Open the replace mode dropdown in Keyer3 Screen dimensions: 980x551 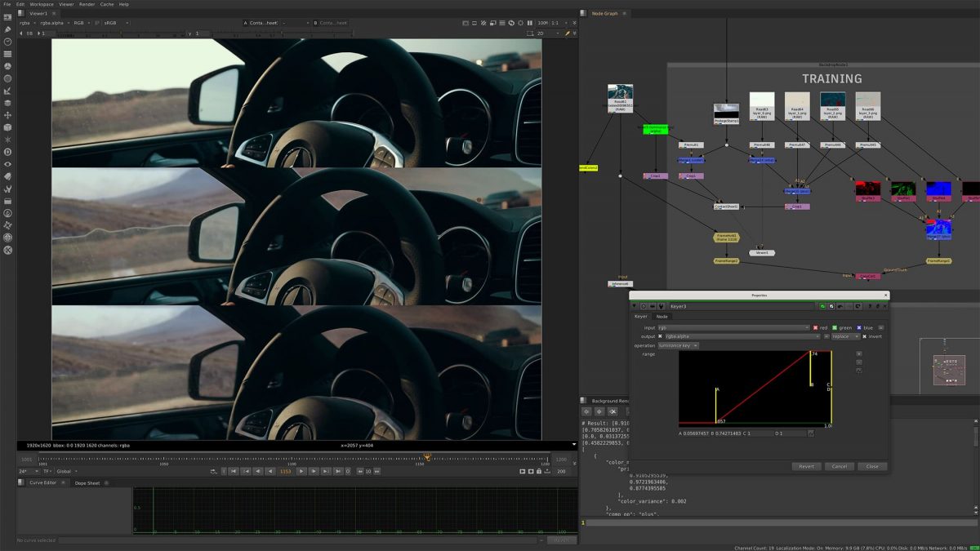[845, 336]
